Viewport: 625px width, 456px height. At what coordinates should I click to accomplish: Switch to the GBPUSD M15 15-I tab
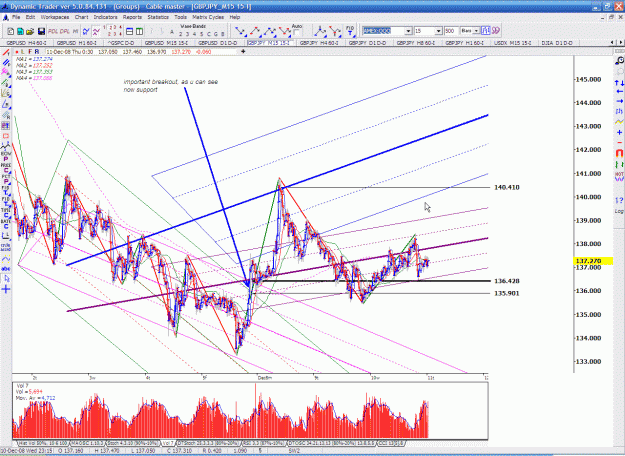[167, 43]
